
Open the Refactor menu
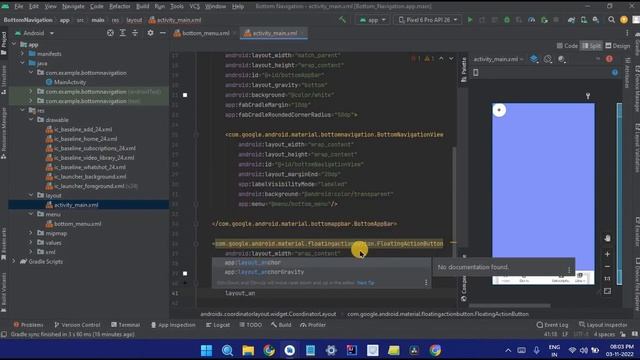(x=120, y=7)
